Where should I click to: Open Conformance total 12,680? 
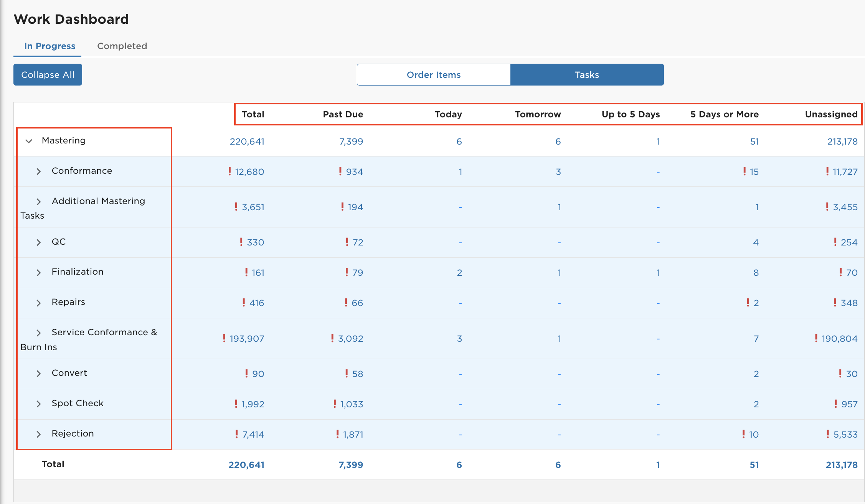point(249,172)
